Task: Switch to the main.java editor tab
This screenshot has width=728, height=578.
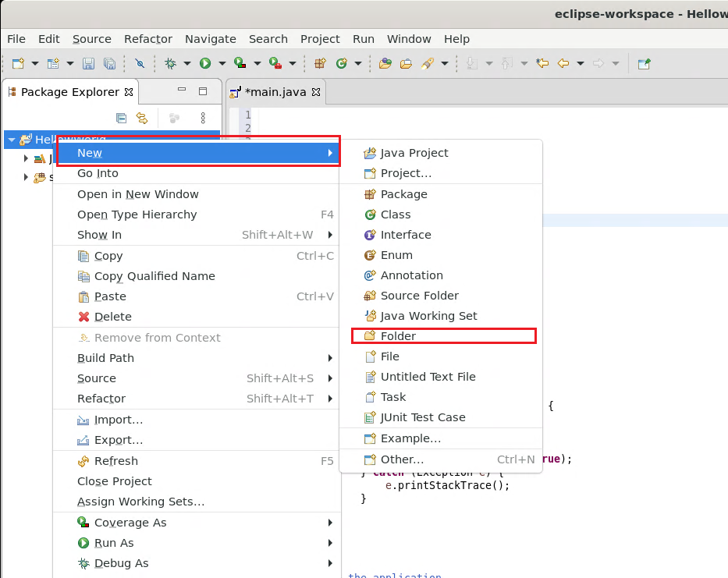Action: pos(275,92)
